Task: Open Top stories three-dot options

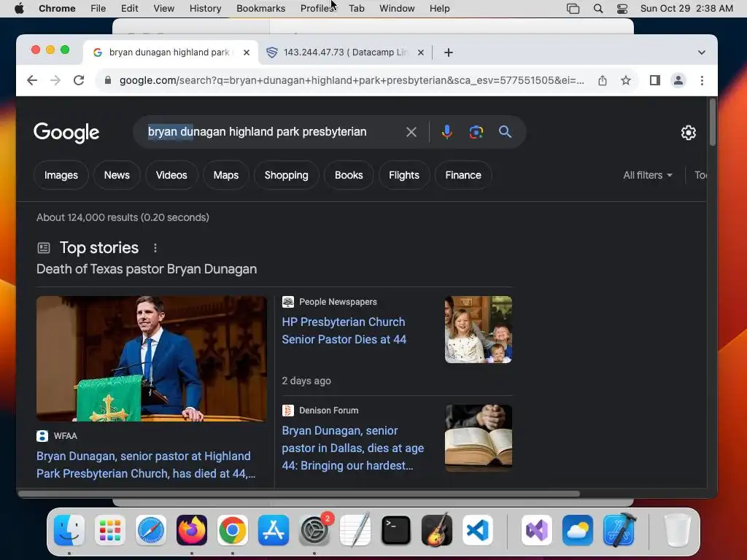Action: pyautogui.click(x=155, y=248)
